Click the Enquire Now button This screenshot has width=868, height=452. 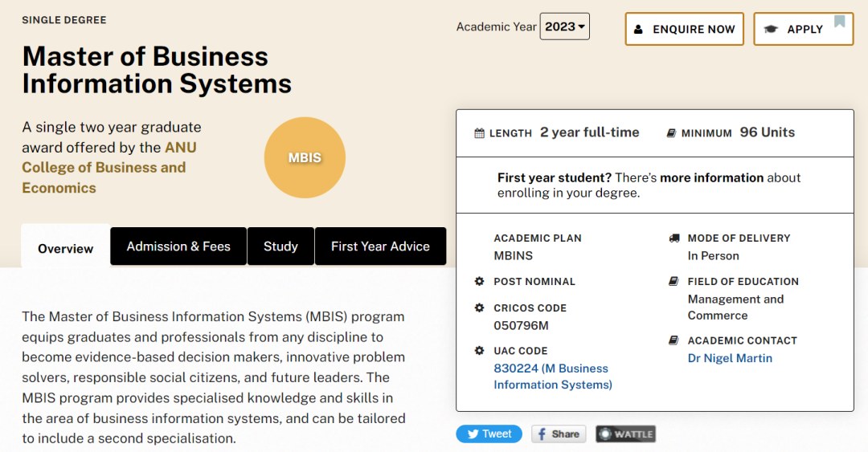684,29
